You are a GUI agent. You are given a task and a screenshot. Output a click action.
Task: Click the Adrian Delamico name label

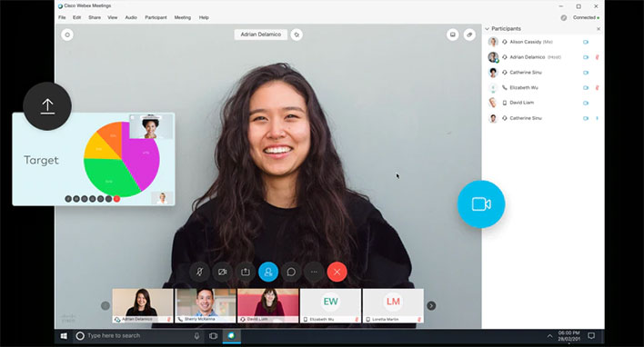click(261, 35)
